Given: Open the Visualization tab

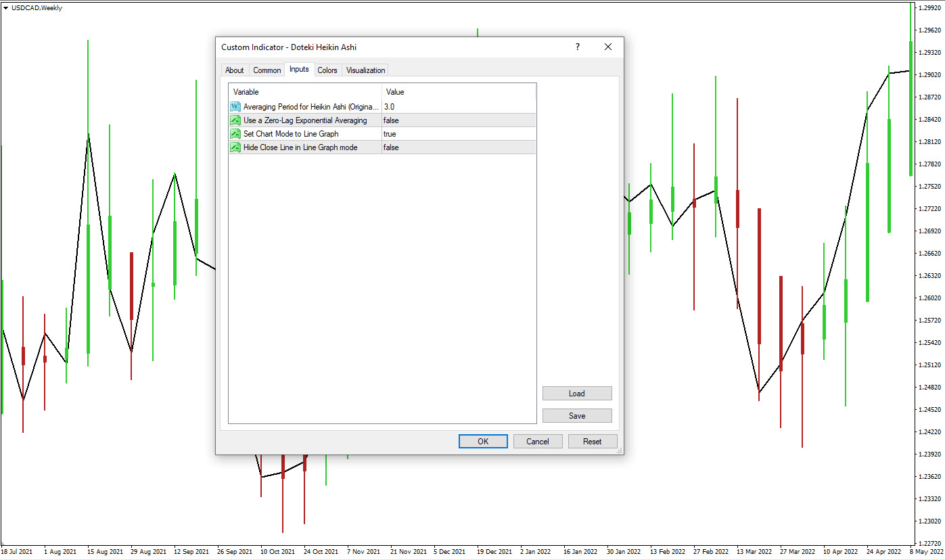Looking at the screenshot, I should 366,70.
